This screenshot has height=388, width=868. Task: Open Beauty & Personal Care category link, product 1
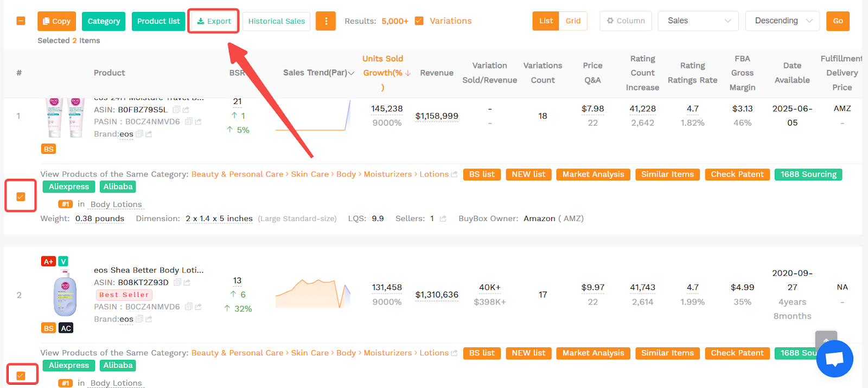(237, 174)
